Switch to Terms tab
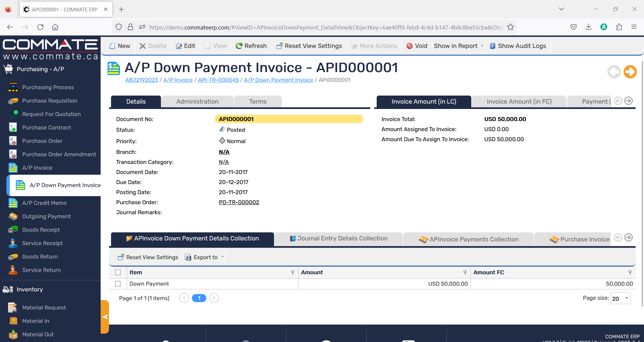The height and width of the screenshot is (342, 644). (x=258, y=102)
